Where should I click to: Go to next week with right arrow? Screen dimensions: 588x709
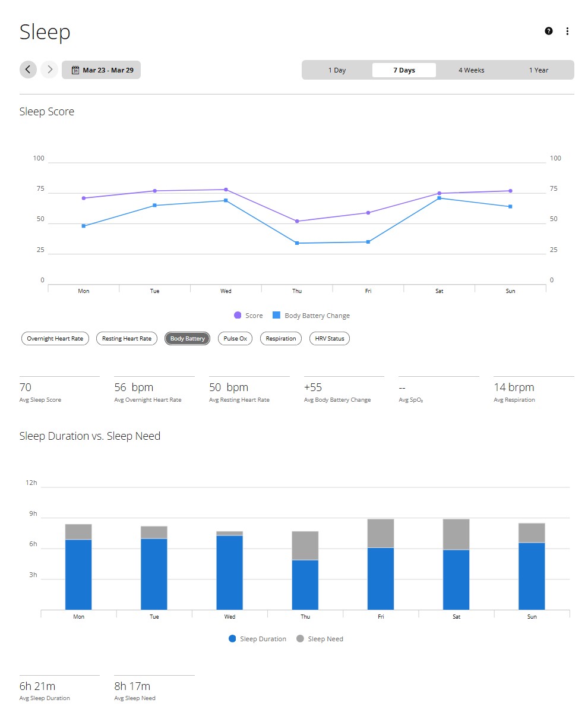pos(50,70)
